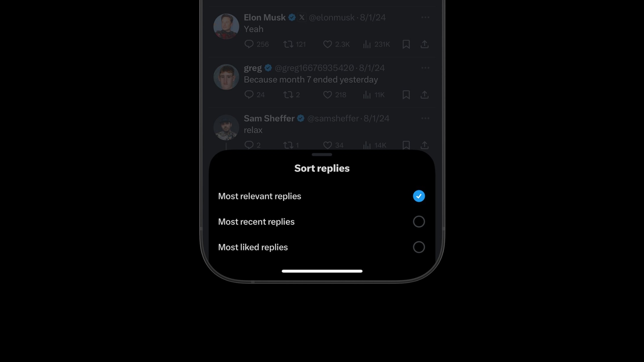
Task: Select 'Most liked replies' option
Action: 419,247
